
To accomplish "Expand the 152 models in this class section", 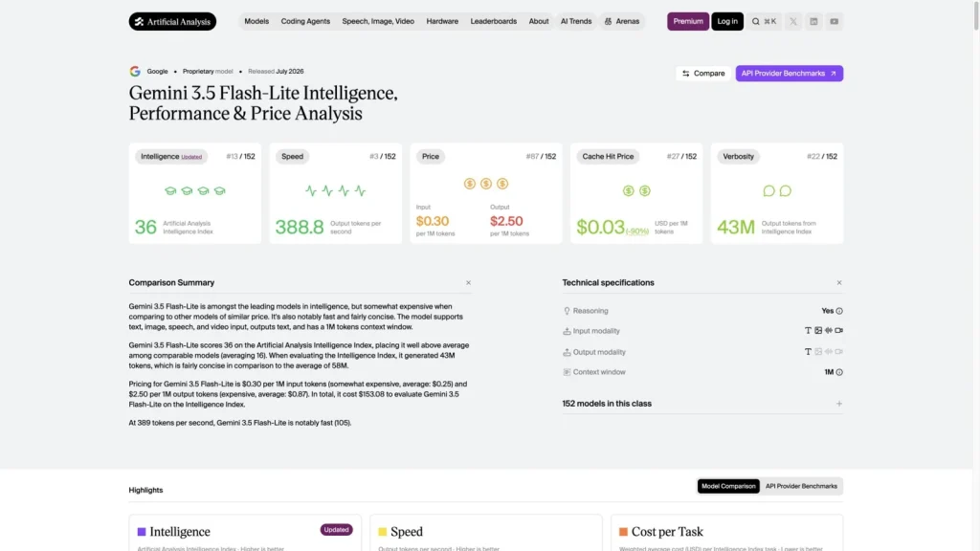I will pyautogui.click(x=839, y=405).
